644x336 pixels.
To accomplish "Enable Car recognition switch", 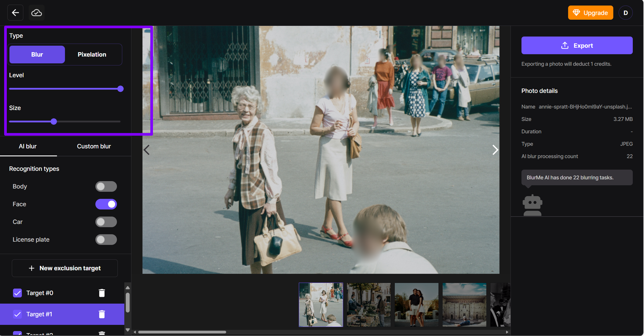I will [x=106, y=222].
